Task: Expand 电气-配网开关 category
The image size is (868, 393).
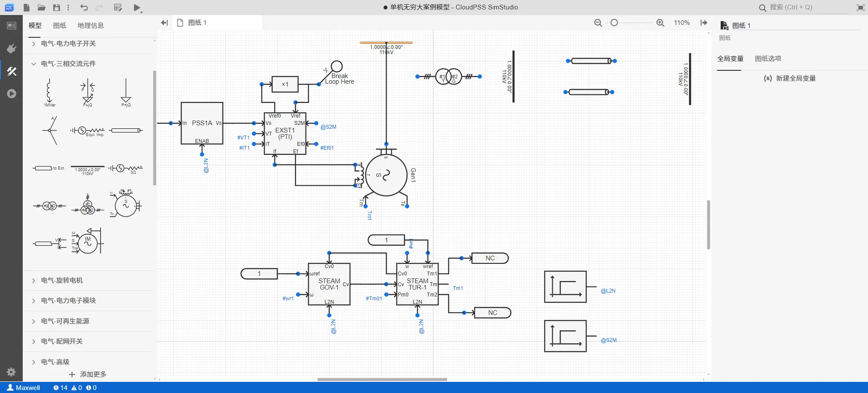Action: click(x=88, y=341)
